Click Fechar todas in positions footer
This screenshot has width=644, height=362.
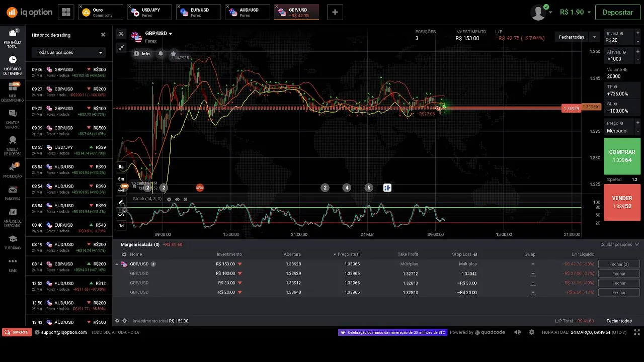(619, 321)
